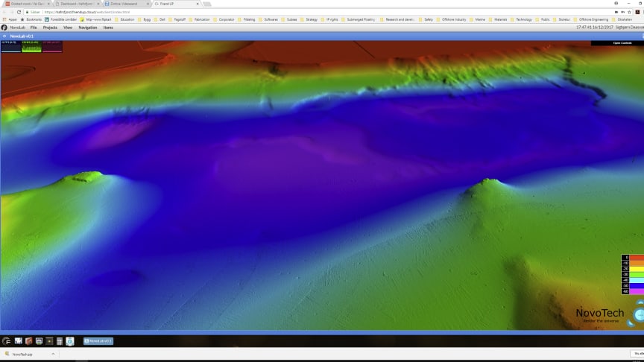Screen dimensions: 644x362
Task: Click the date and time in Friend menu bar
Action: coord(594,28)
